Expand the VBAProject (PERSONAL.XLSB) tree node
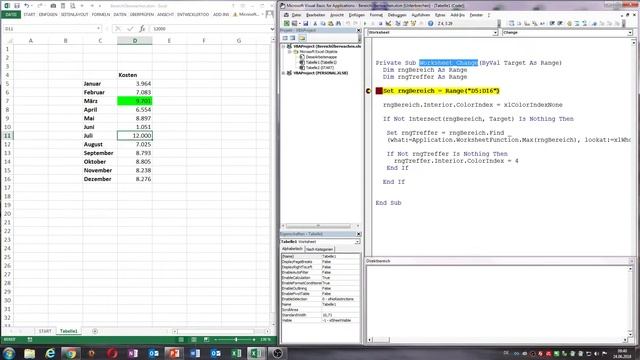Viewport: 640px width, 360px height. click(x=284, y=73)
